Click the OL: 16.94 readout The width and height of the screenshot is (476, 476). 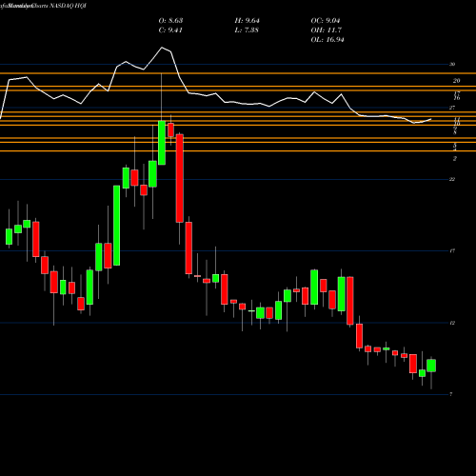pyautogui.click(x=327, y=40)
